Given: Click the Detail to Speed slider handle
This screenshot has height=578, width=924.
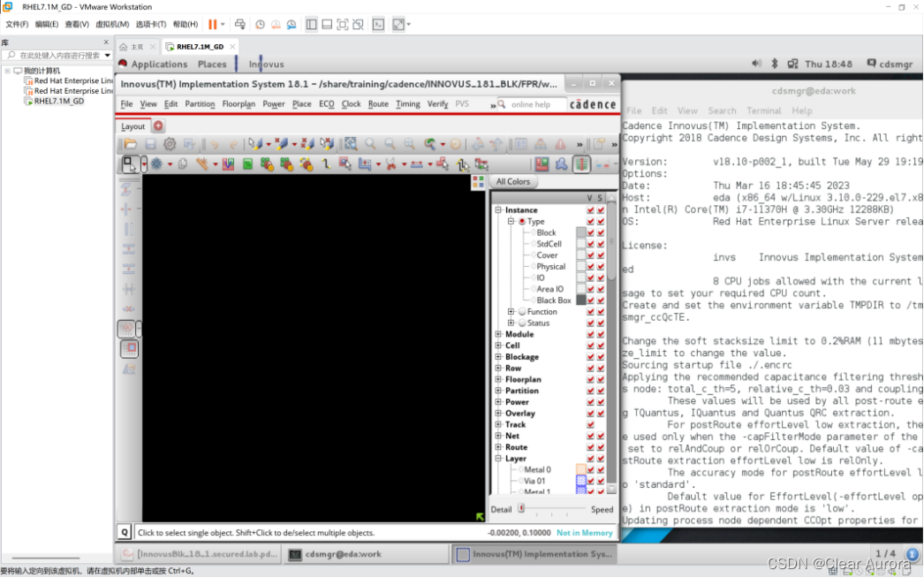Looking at the screenshot, I should (x=521, y=508).
